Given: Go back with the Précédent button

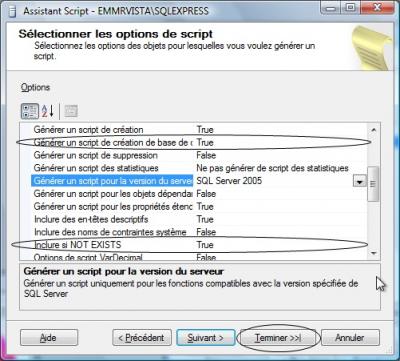Looking at the screenshot, I should click(142, 338).
